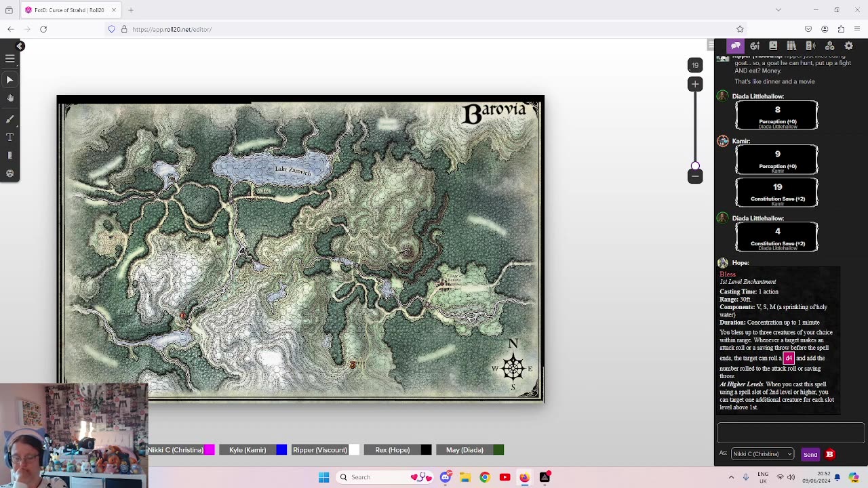This screenshot has height=488, width=868.
Task: Select the Text tool
Action: [x=9, y=137]
